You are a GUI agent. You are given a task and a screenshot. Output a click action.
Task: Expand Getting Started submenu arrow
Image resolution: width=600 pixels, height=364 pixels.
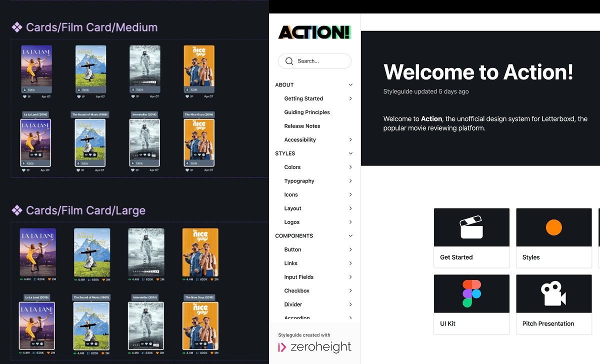click(350, 98)
